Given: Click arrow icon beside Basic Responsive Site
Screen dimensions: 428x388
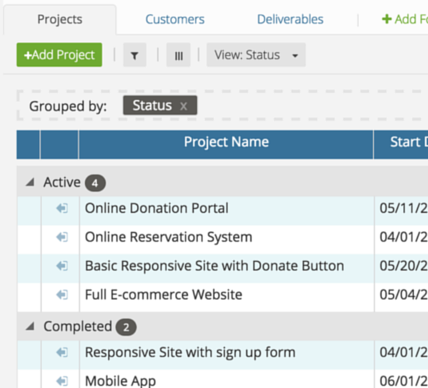Looking at the screenshot, I should click(62, 266).
